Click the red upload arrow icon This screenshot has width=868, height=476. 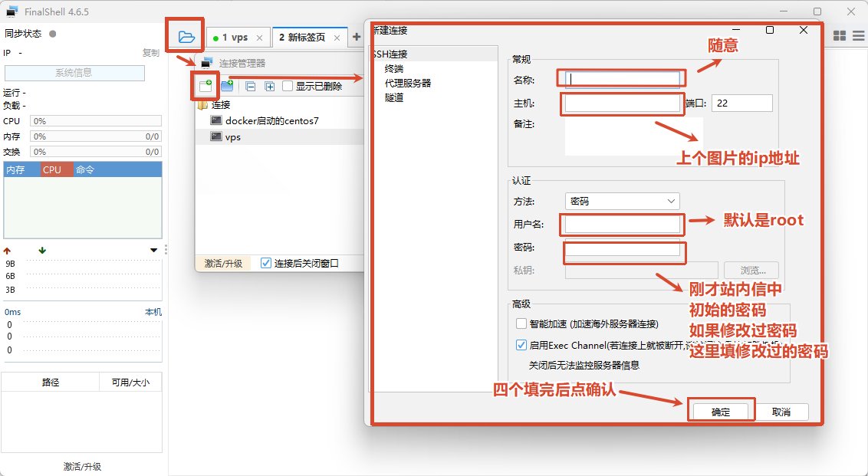tap(7, 251)
